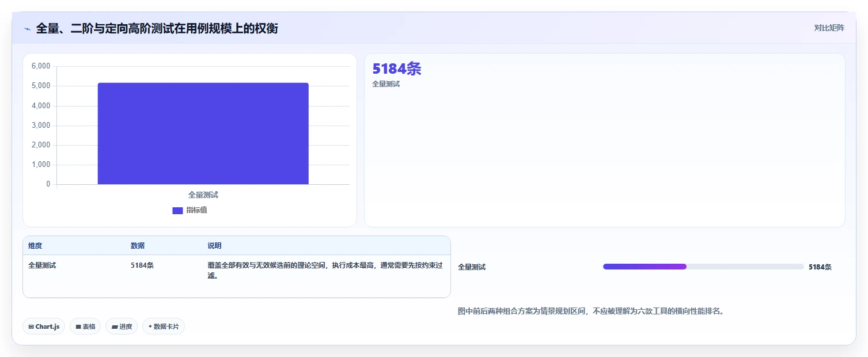Click the 维度 column header
The height and width of the screenshot is (357, 868).
[35, 246]
